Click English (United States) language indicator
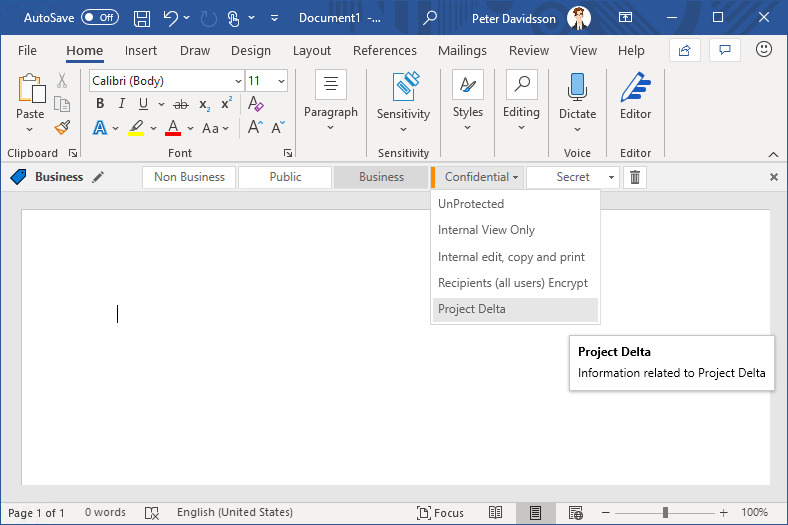Image resolution: width=788 pixels, height=525 pixels. (x=237, y=513)
